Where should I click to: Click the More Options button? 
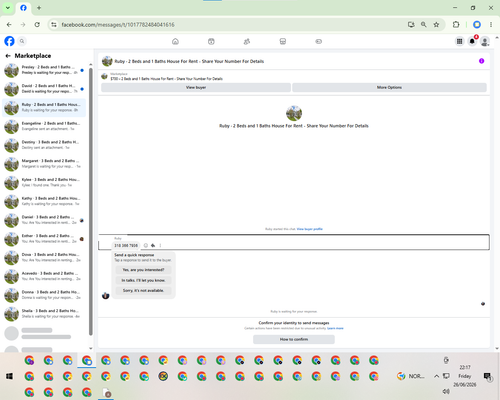point(389,87)
